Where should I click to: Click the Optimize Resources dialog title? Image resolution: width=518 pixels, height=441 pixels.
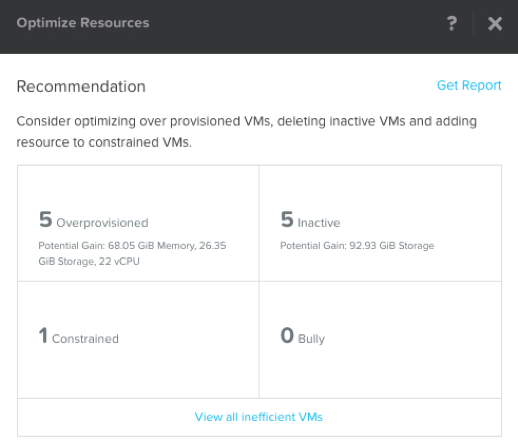pyautogui.click(x=83, y=23)
